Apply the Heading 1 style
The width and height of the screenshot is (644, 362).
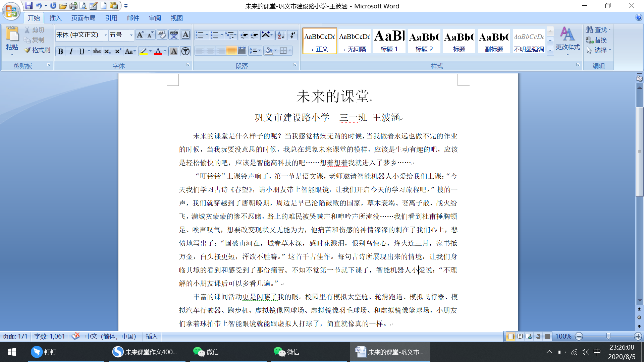[x=389, y=41]
